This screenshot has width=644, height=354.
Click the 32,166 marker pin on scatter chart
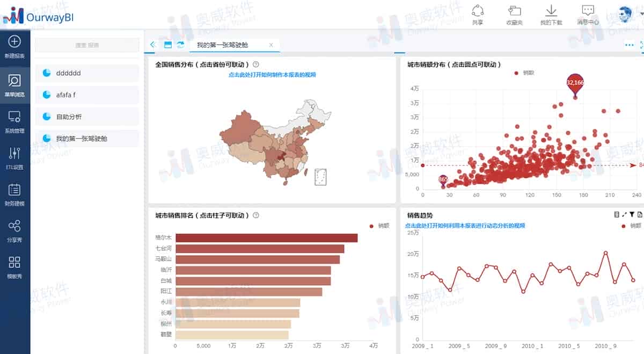coord(575,83)
